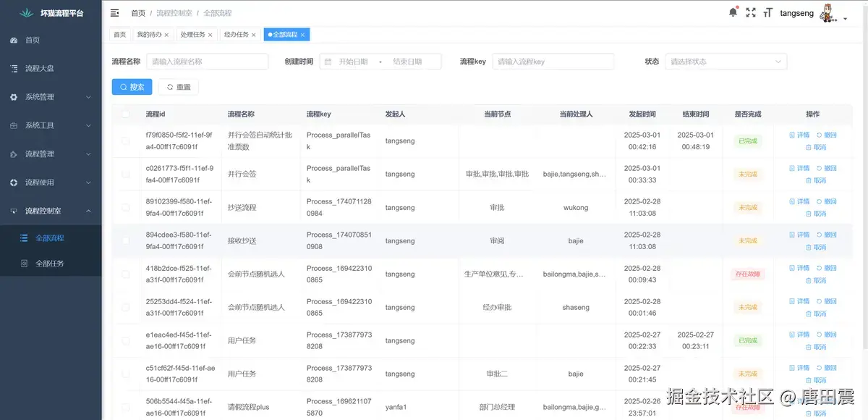Open 详情 for process c51c62f
The image size is (868, 420).
[x=799, y=368]
